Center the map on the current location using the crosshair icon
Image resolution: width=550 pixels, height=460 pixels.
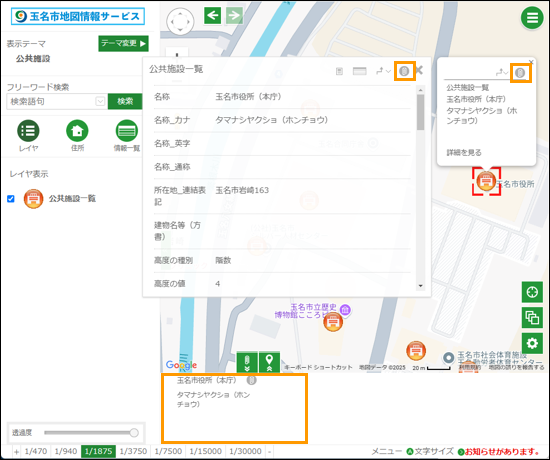532,292
